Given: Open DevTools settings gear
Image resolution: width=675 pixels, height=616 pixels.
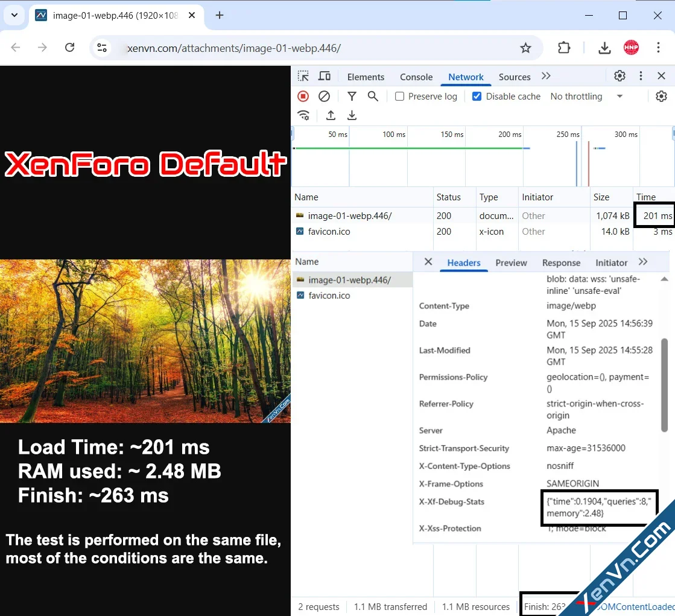Looking at the screenshot, I should click(x=620, y=76).
